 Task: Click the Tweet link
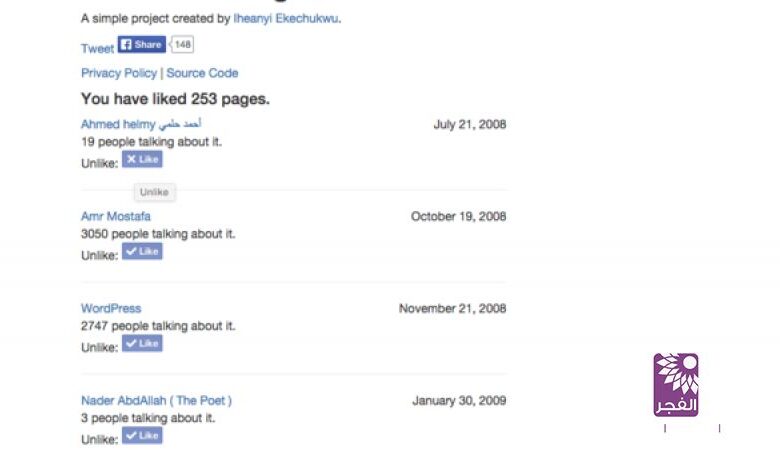tap(97, 49)
